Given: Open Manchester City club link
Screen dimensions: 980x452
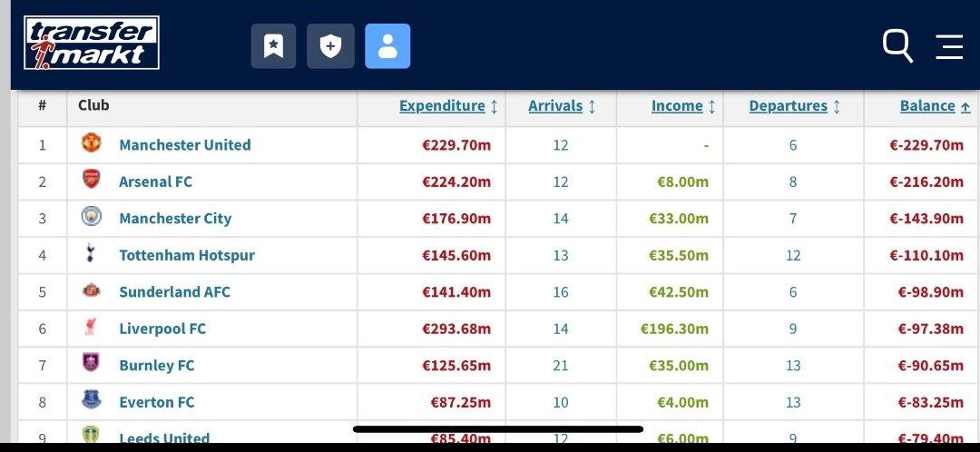Looking at the screenshot, I should coord(175,218).
